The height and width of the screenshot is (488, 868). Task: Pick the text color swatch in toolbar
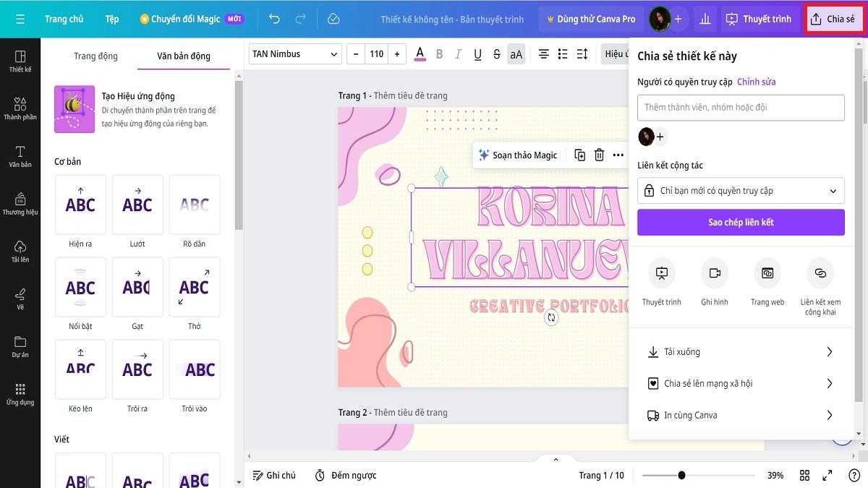420,53
